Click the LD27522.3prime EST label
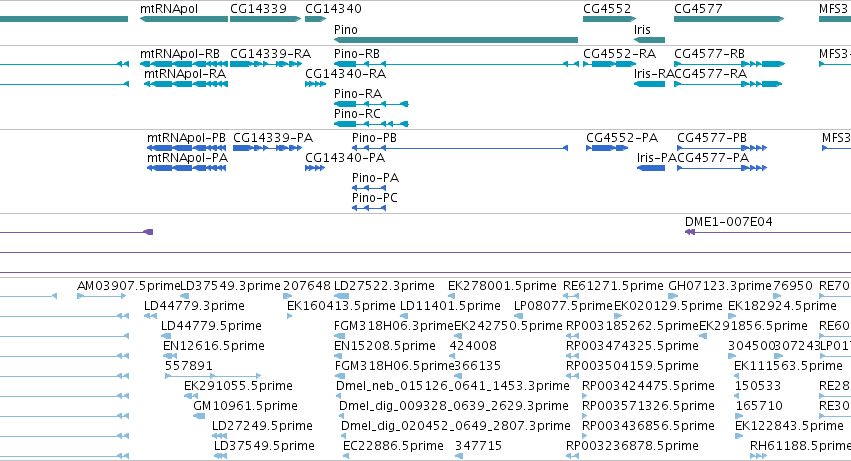851x461 pixels. tap(384, 286)
